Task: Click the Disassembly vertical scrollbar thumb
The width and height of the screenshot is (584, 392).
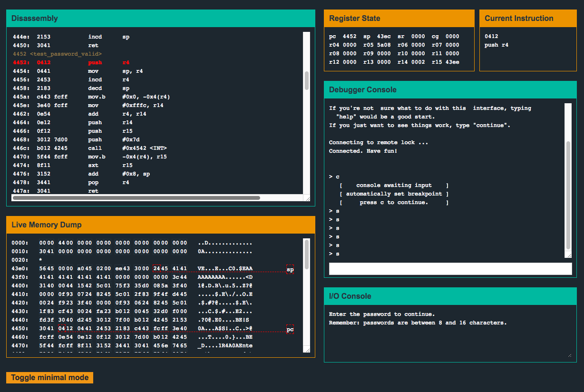Action: click(307, 81)
